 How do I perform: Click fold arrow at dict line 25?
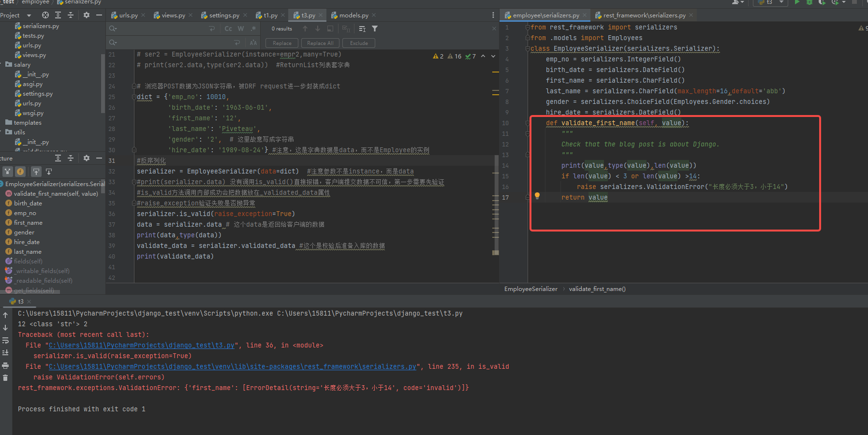(x=134, y=97)
